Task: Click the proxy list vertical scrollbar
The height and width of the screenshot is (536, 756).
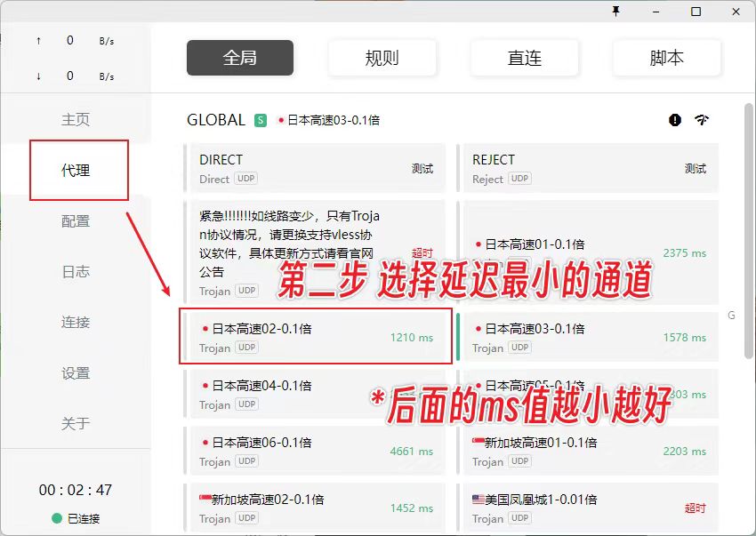Action: [749, 231]
